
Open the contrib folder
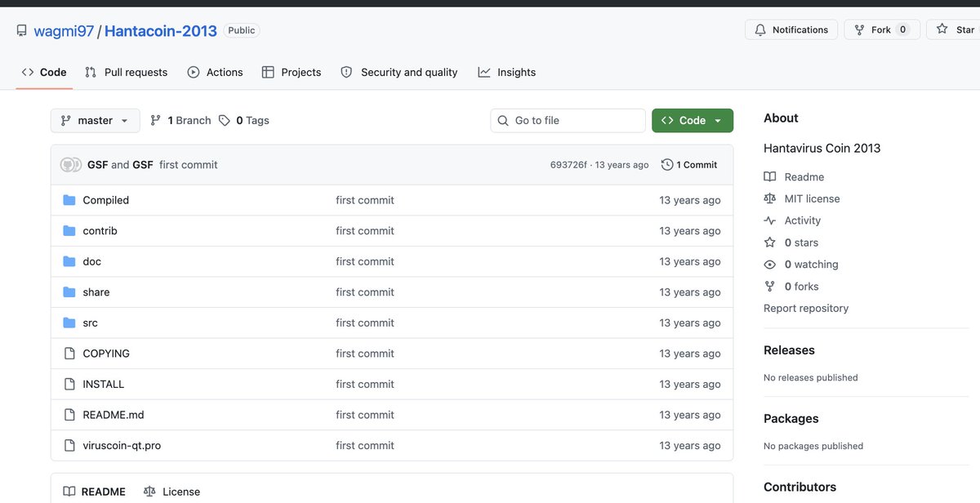click(x=100, y=231)
